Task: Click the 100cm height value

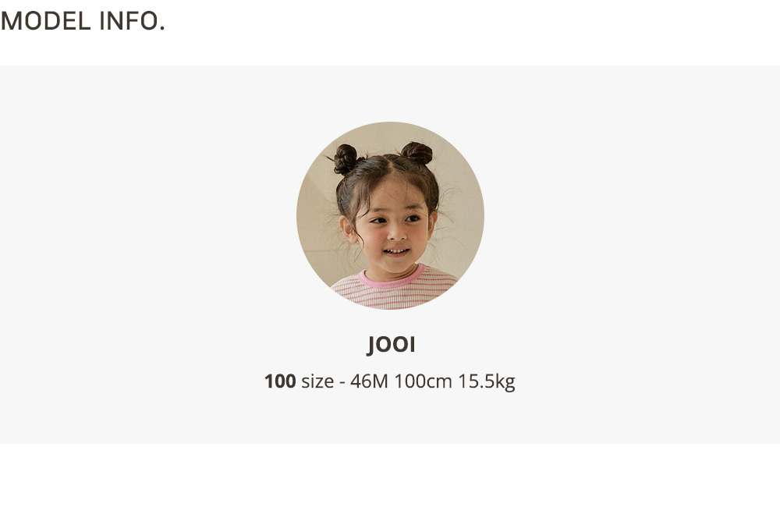Action: 424,381
